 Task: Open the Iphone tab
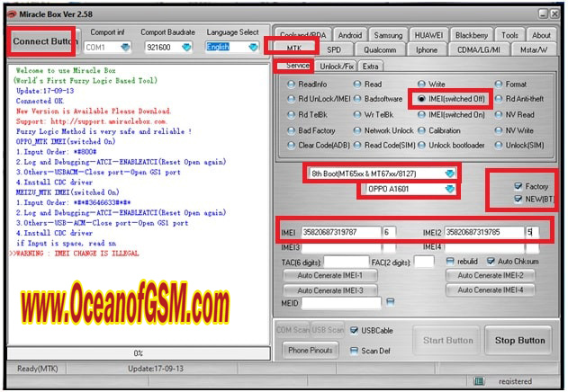(427, 49)
